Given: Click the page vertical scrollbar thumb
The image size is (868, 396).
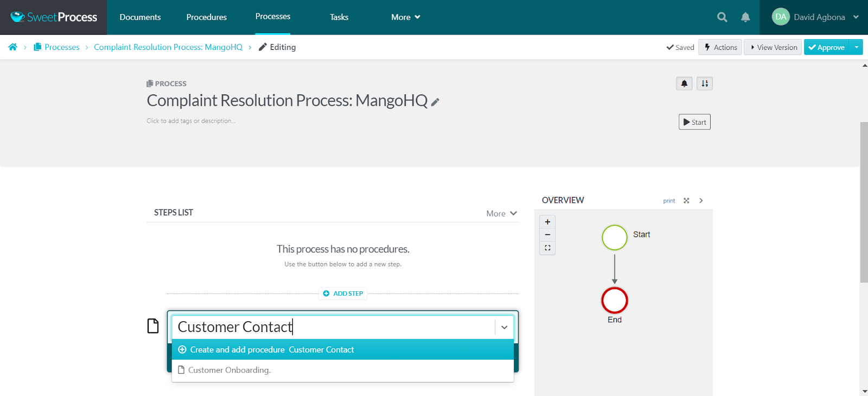Looking at the screenshot, I should [x=864, y=202].
